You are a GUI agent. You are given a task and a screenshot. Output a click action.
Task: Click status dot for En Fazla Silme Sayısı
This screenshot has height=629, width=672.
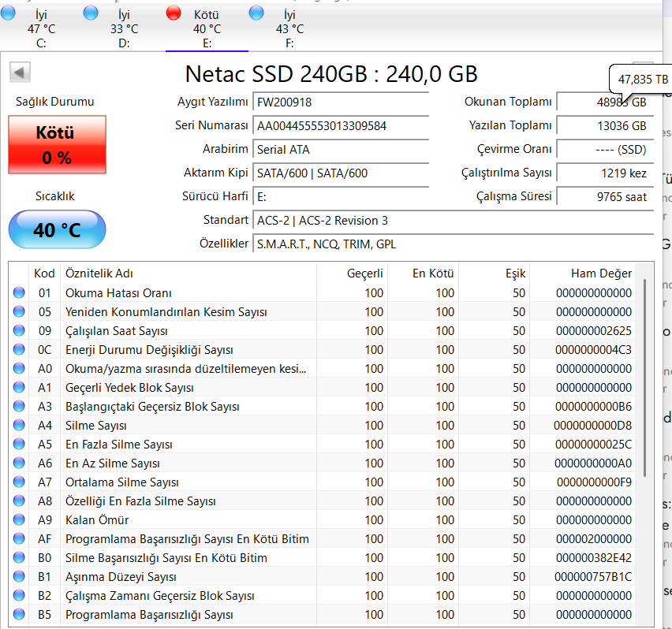tap(19, 444)
